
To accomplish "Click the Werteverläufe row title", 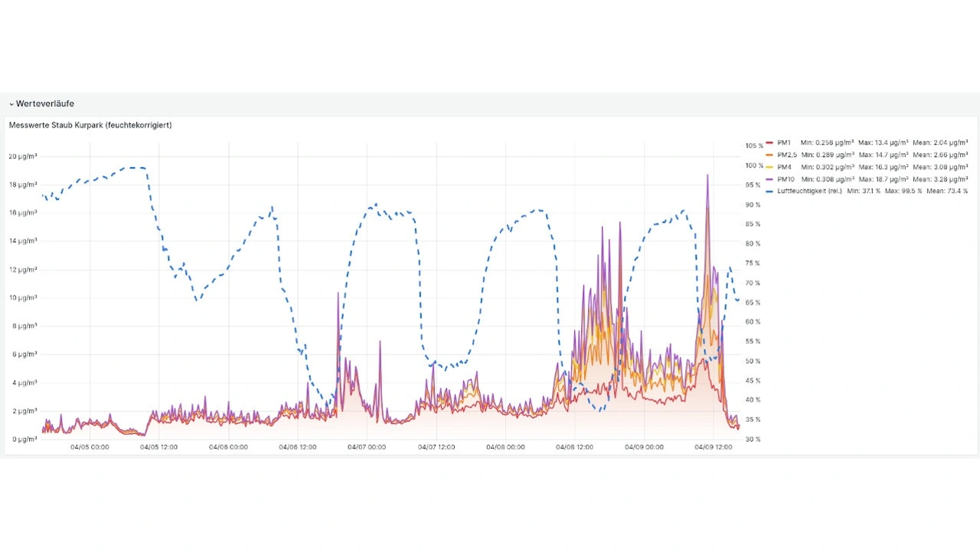I will 45,104.
